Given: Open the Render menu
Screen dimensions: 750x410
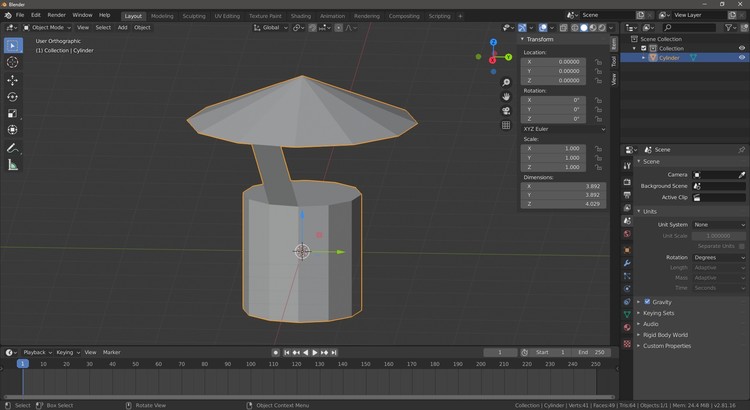Looking at the screenshot, I should click(x=57, y=15).
